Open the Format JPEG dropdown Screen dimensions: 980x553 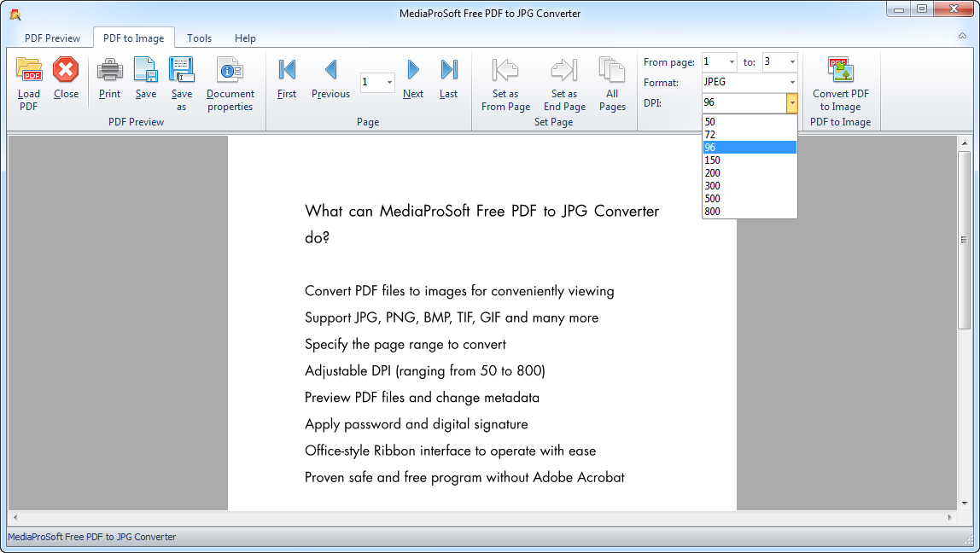[x=792, y=82]
